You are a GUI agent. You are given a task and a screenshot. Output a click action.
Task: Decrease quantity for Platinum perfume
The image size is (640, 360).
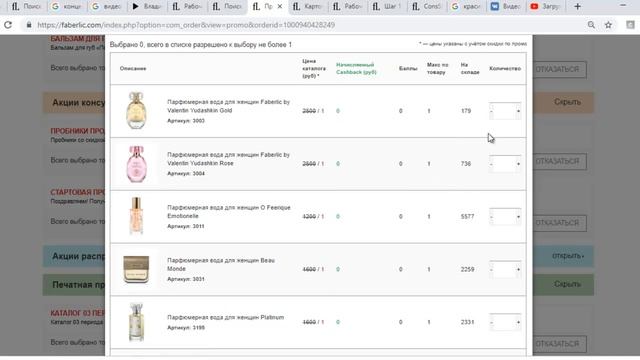click(491, 322)
